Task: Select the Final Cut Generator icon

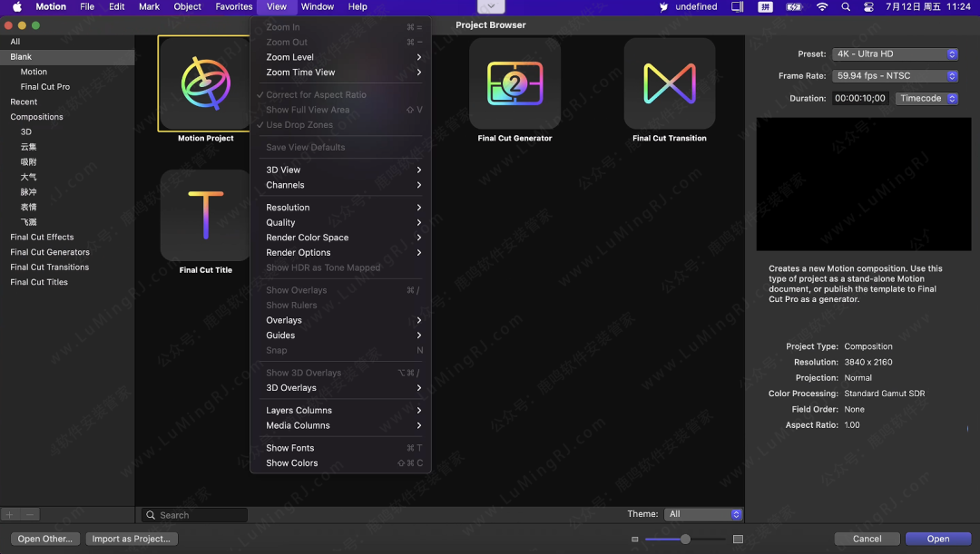Action: click(x=514, y=83)
